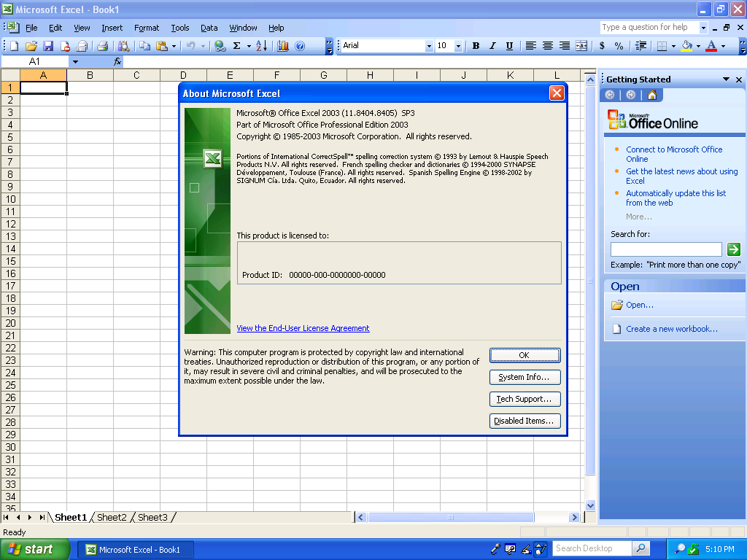Click the Save icon in the toolbar
Screen dimensions: 747x560
pyautogui.click(x=48, y=46)
